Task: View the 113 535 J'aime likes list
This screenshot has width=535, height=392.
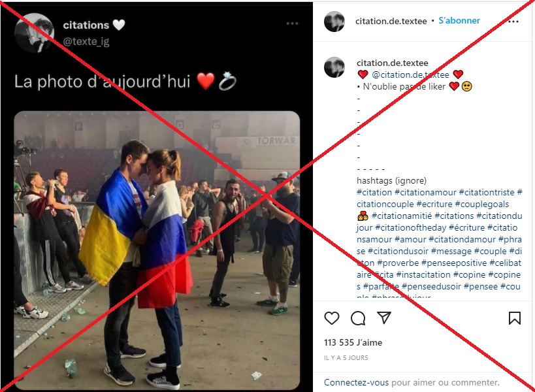Action: (353, 342)
